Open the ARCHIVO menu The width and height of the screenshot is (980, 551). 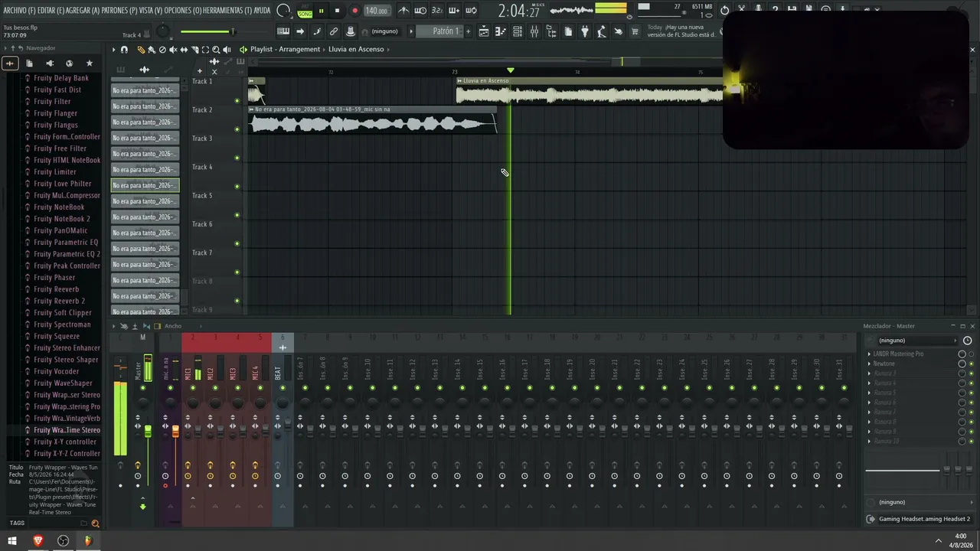point(20,11)
